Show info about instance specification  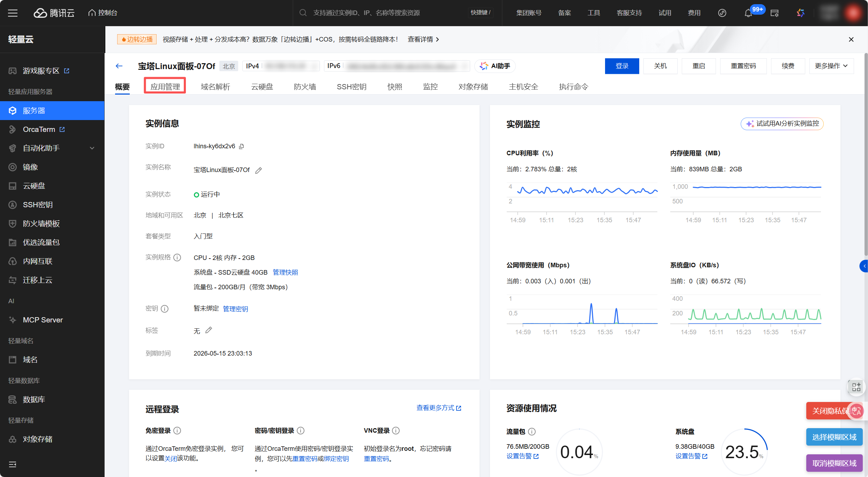(x=177, y=258)
